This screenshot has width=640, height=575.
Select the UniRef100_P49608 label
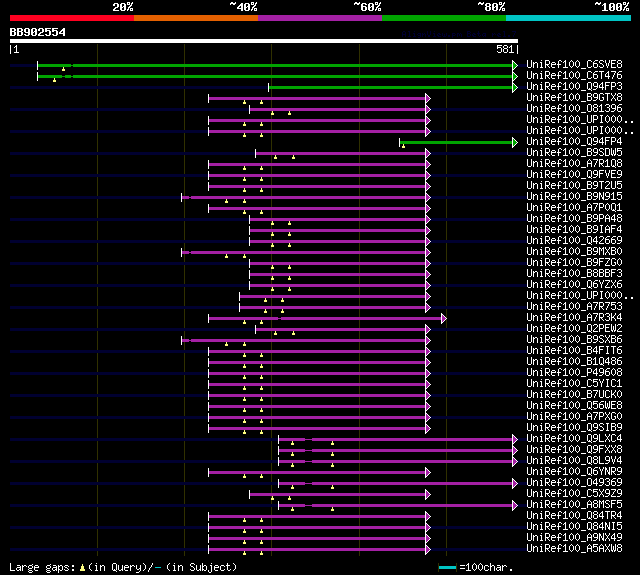574,373
